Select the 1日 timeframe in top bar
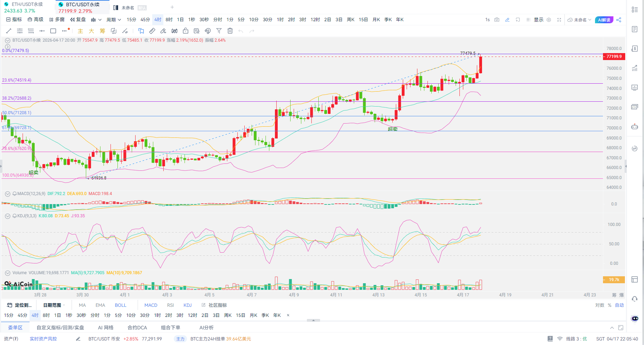This screenshot has height=345, width=644. tap(180, 20)
